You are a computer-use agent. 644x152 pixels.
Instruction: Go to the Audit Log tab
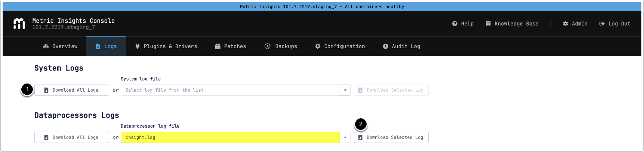pos(401,46)
